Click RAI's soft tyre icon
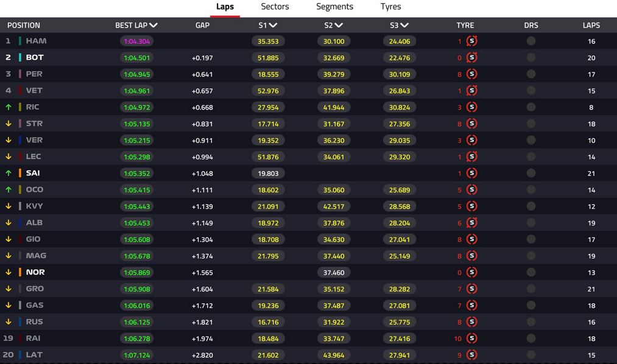 point(471,338)
